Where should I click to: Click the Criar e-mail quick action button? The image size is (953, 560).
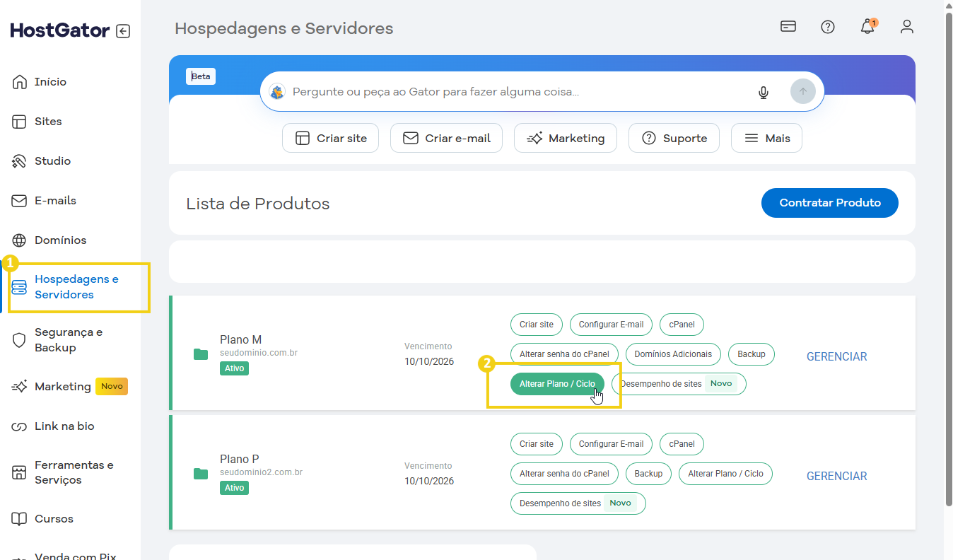click(446, 138)
